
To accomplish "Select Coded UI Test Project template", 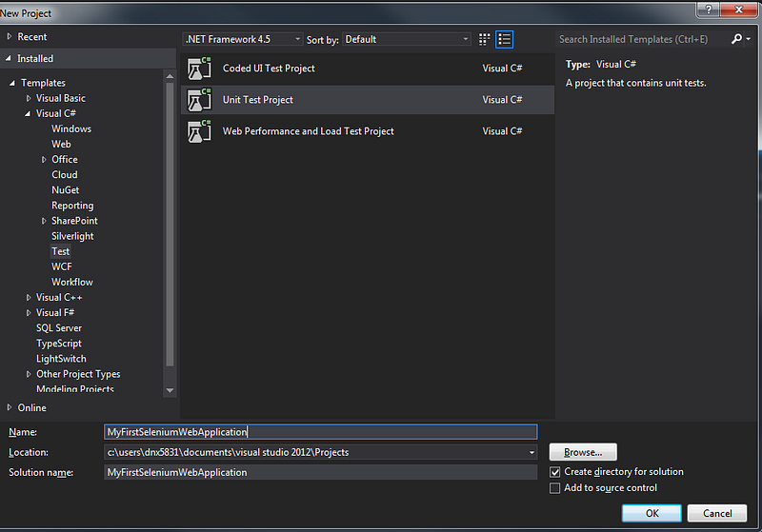I will 368,68.
